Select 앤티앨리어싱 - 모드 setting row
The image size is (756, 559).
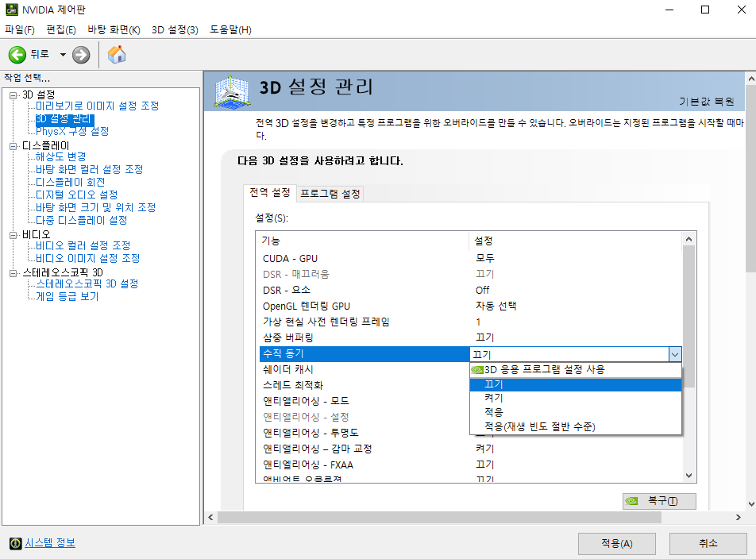click(x=364, y=401)
